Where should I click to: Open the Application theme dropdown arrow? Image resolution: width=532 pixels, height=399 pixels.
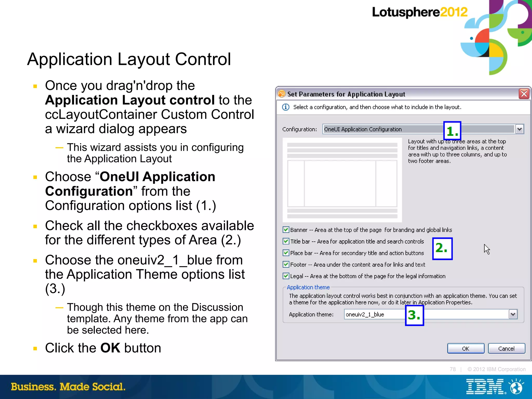click(x=513, y=314)
